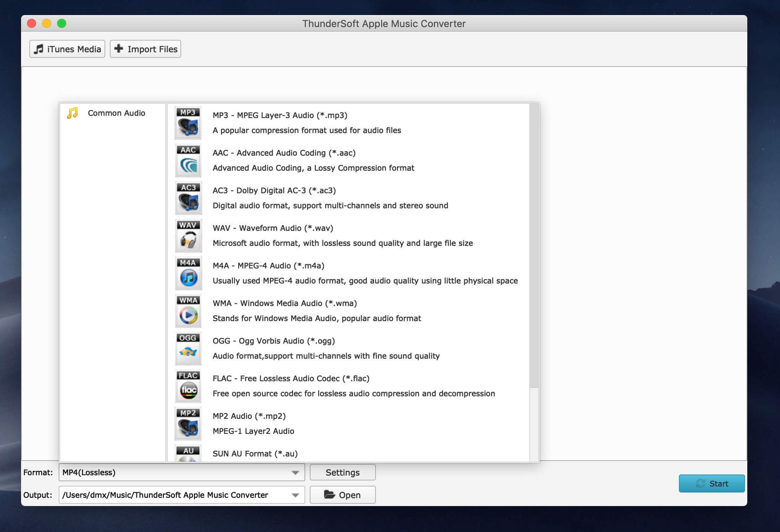Click 'Digital audio format, support multi-channels' description
Viewport: 780px width, 532px height.
click(x=330, y=205)
